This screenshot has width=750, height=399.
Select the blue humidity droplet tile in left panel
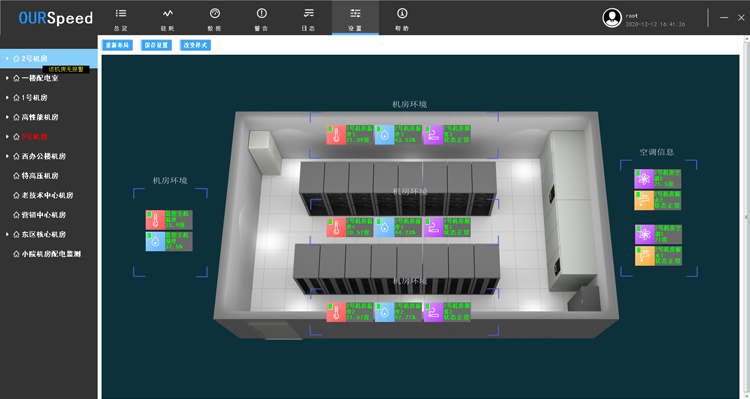point(155,241)
